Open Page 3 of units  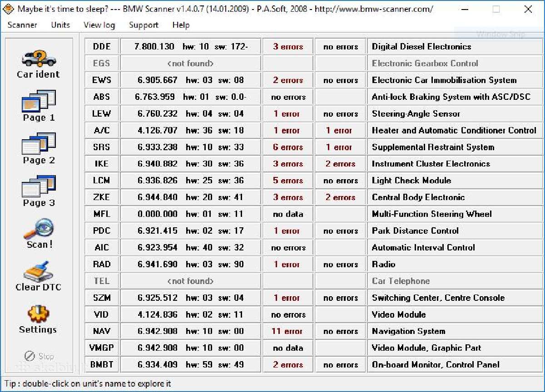pos(39,191)
